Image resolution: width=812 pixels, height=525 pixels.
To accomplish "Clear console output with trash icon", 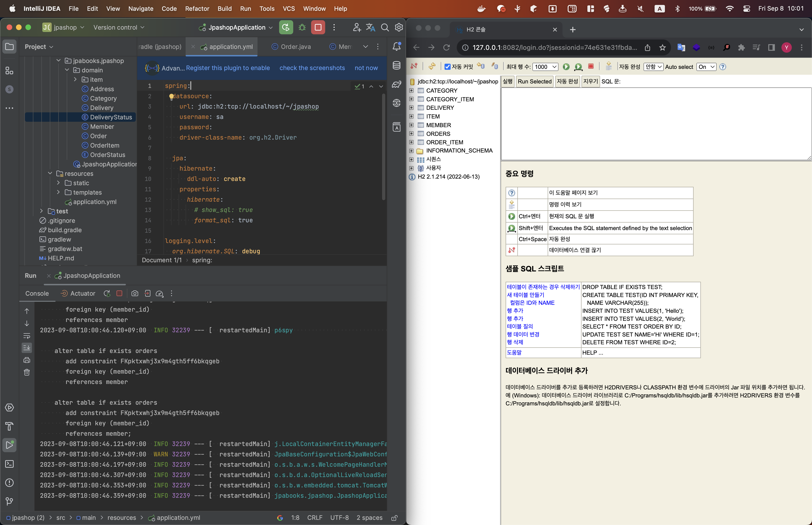I will (27, 372).
